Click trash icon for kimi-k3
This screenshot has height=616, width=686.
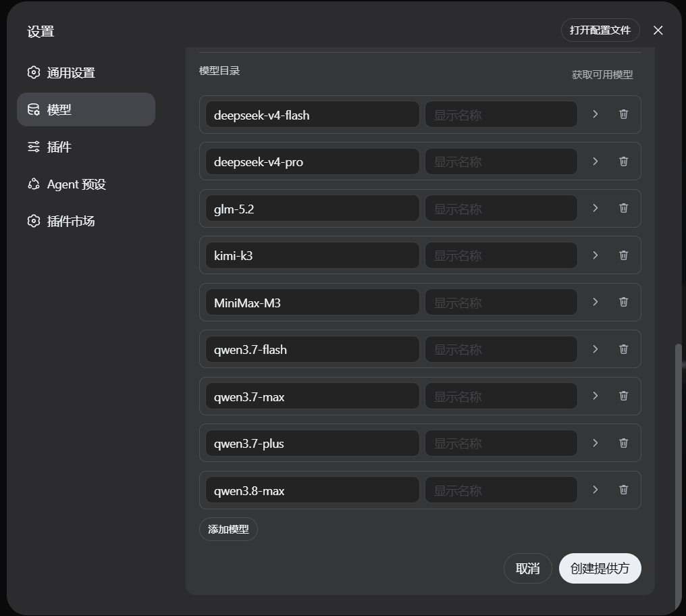pyautogui.click(x=623, y=255)
